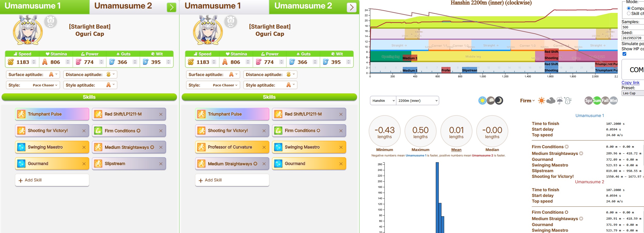The width and height of the screenshot is (644, 233).
Task: Choose the rainy umbrella weather icon
Action: click(x=559, y=101)
